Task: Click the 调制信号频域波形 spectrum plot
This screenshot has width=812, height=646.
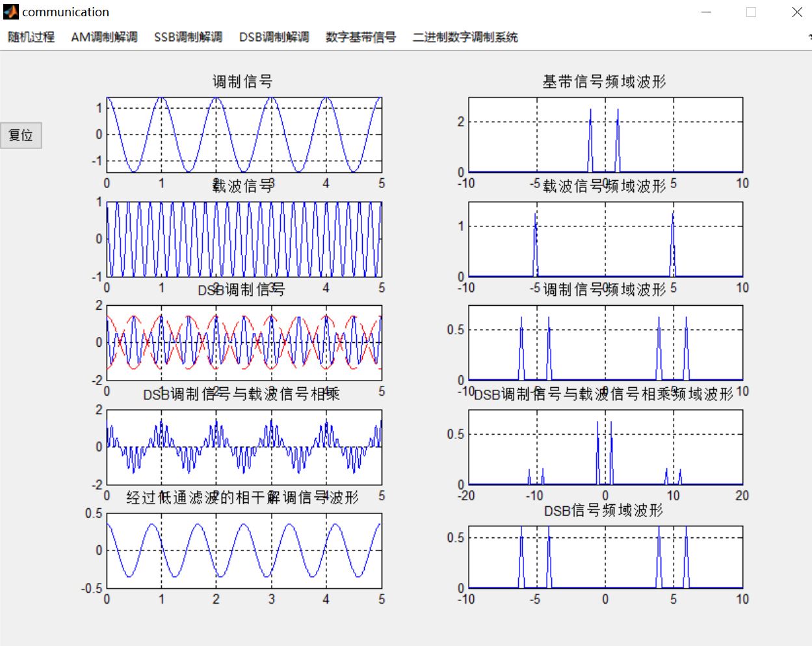Action: (605, 343)
